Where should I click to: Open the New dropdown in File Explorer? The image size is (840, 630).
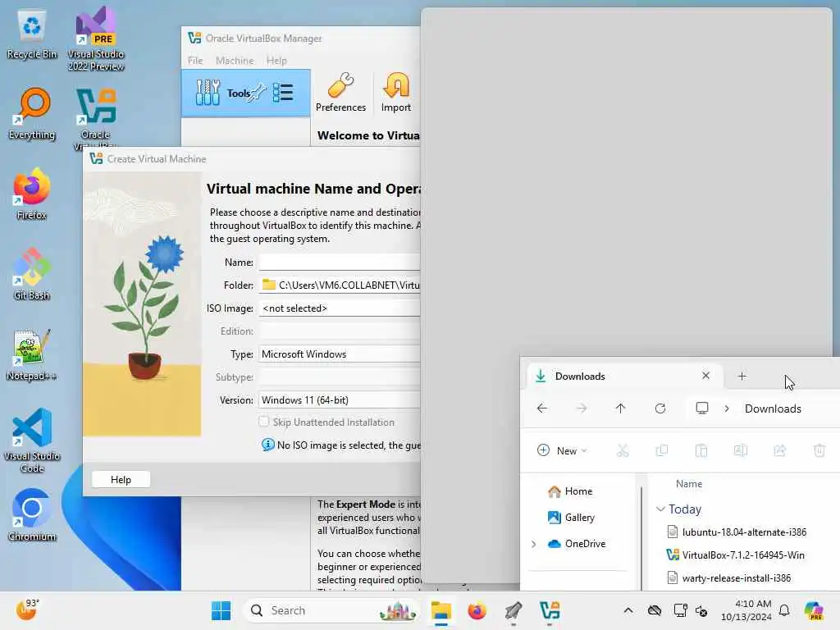[561, 450]
